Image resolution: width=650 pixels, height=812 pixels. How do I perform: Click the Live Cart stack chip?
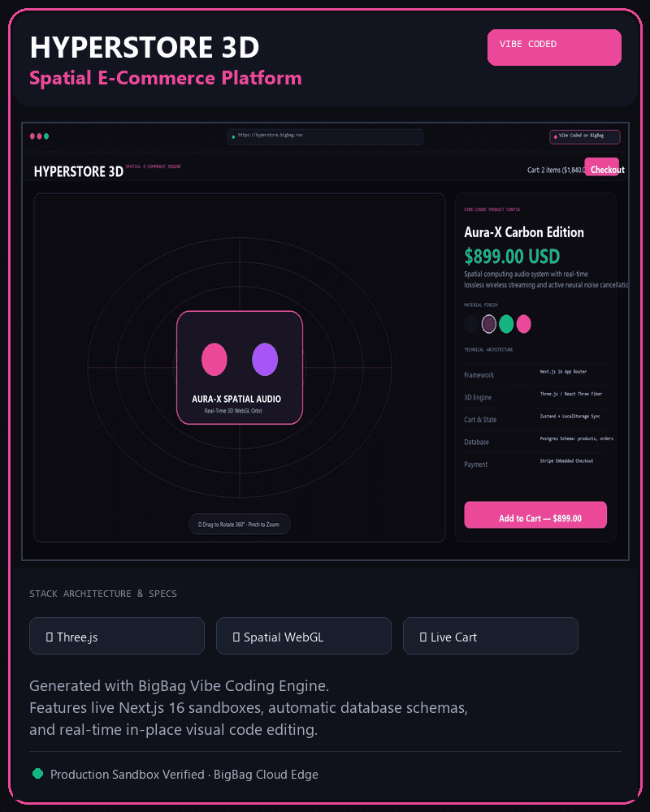point(491,636)
